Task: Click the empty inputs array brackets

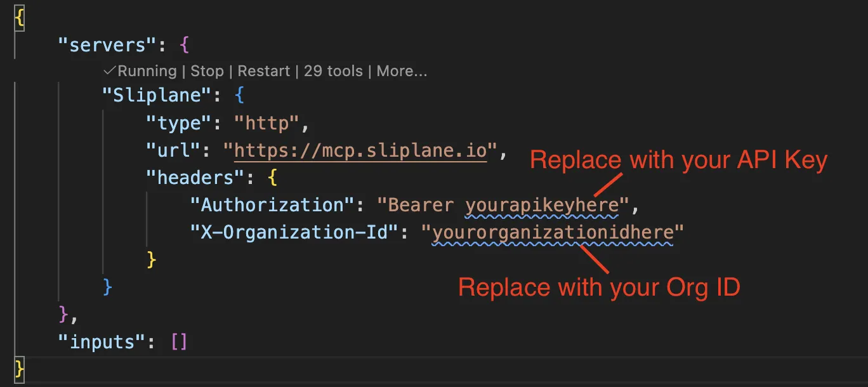Action: 180,341
